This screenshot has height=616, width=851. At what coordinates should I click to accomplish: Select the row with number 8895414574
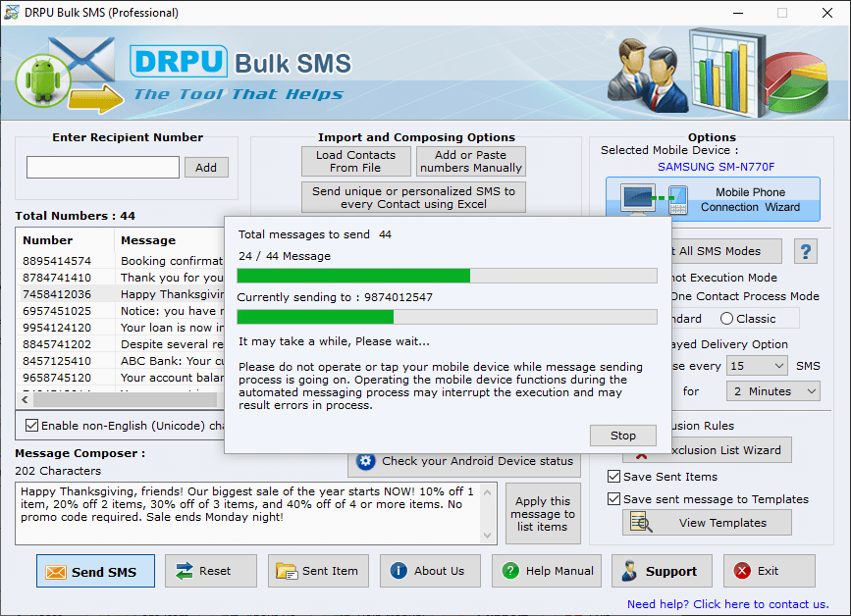[x=121, y=261]
